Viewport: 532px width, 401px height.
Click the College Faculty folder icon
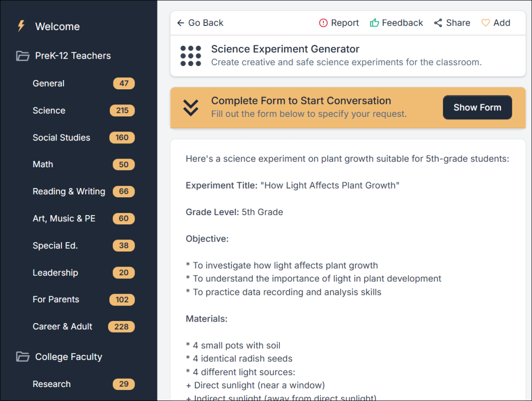[22, 357]
